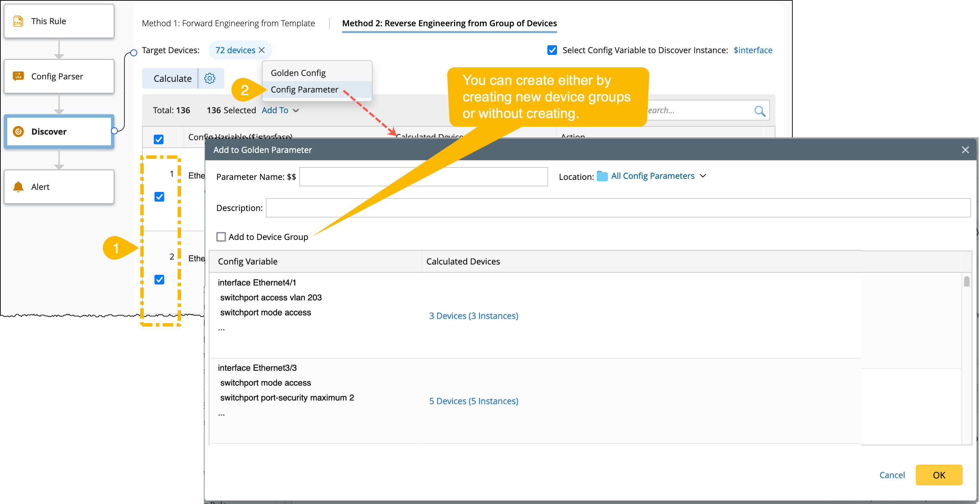The height and width of the screenshot is (504, 980).
Task: Uncheck row 1 checkbox in table
Action: click(159, 196)
